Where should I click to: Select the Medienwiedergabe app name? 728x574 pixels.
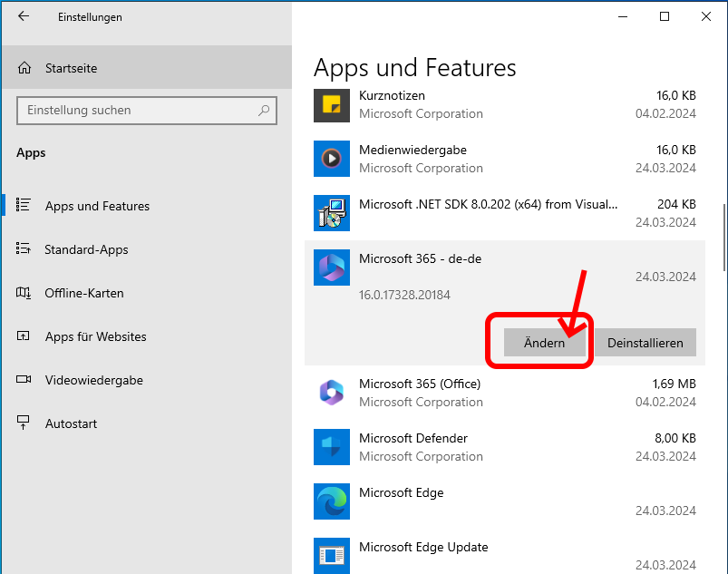coord(413,150)
